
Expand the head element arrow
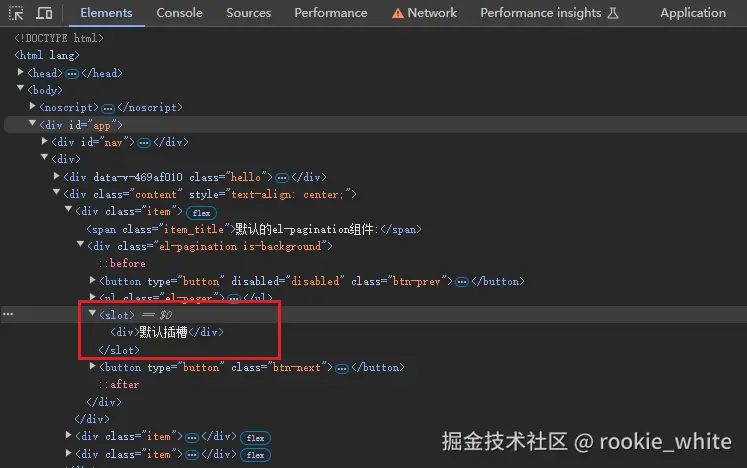pyautogui.click(x=20, y=72)
